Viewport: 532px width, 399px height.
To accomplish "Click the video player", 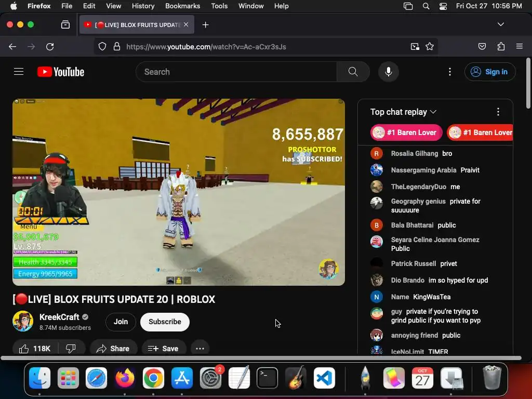I will [x=179, y=192].
